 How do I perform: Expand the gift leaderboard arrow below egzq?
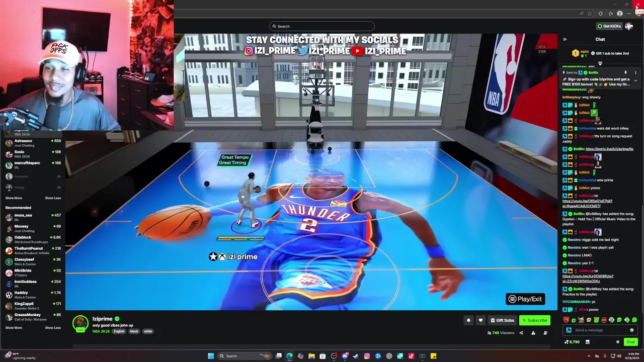(x=600, y=63)
